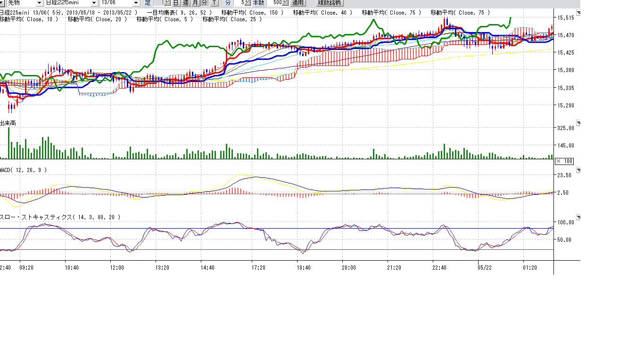Screen dimensions: 644x362
Task: Click the ×100 volume scale box
Action: [564, 161]
